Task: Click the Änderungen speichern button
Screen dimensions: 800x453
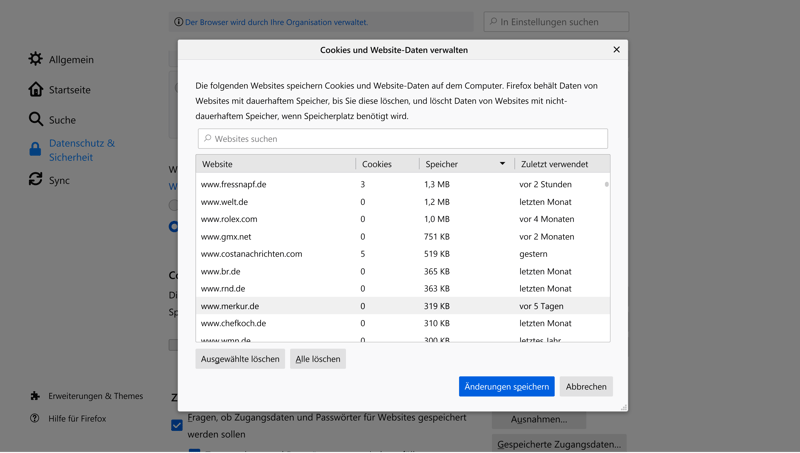Action: coord(506,386)
